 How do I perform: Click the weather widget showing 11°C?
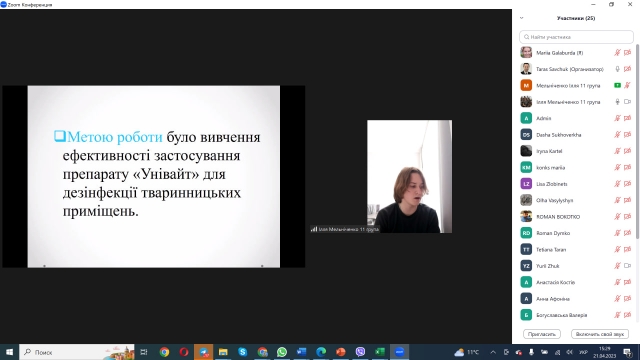click(467, 352)
